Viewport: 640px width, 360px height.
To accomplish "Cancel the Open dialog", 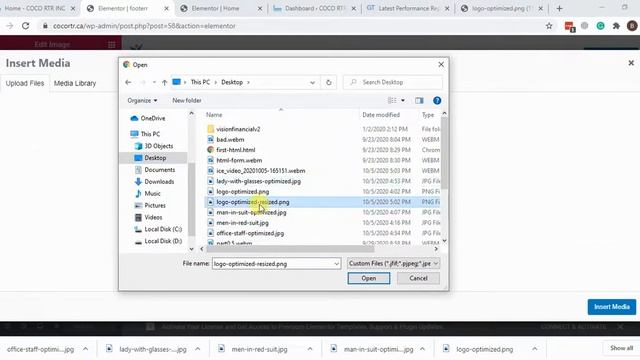I will click(418, 278).
